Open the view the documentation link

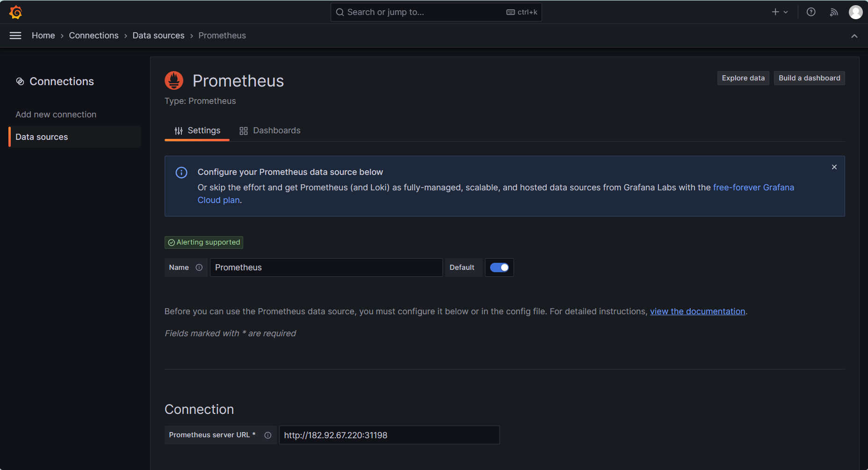tap(697, 311)
